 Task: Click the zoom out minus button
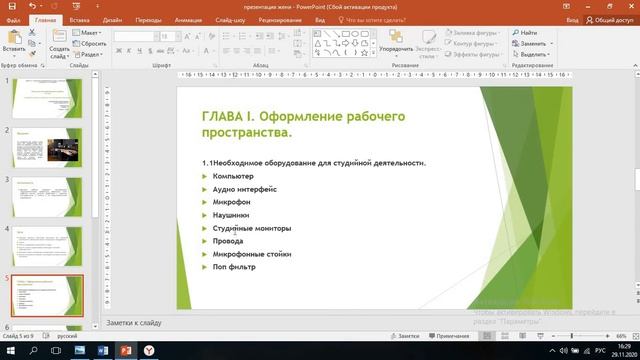click(x=553, y=336)
